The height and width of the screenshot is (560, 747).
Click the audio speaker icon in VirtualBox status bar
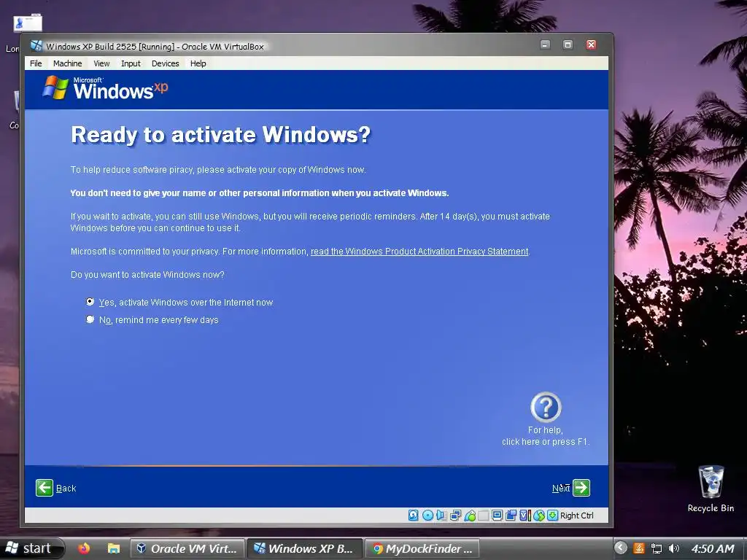coord(441,516)
